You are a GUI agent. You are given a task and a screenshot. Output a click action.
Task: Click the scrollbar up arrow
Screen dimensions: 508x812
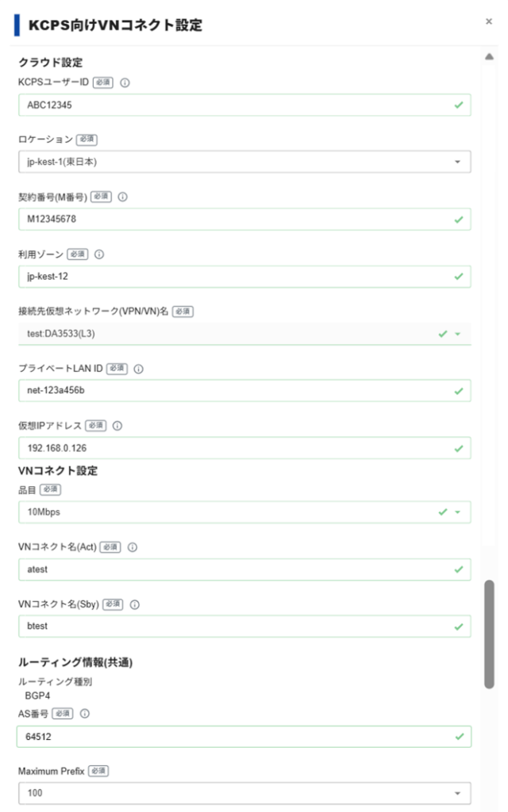489,56
